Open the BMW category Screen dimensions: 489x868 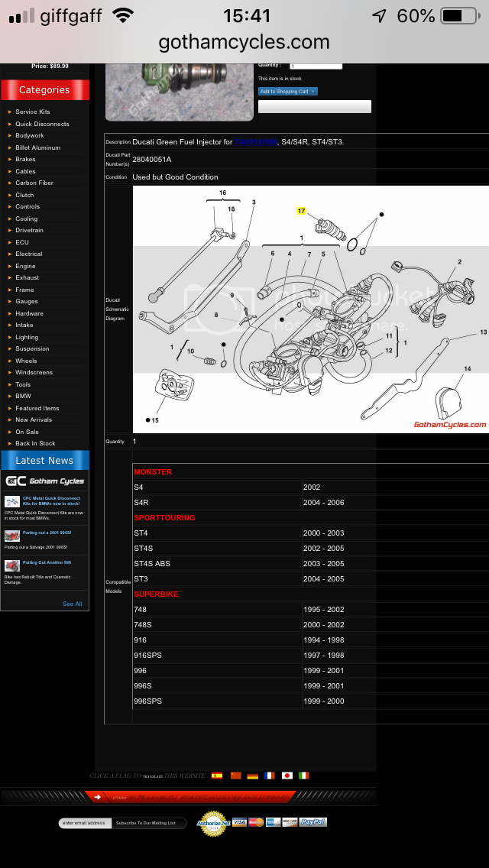23,397
